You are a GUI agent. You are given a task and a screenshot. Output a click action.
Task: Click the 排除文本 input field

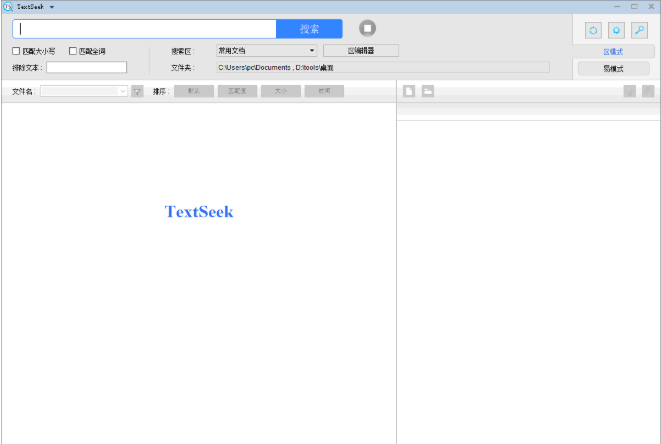[x=86, y=67]
